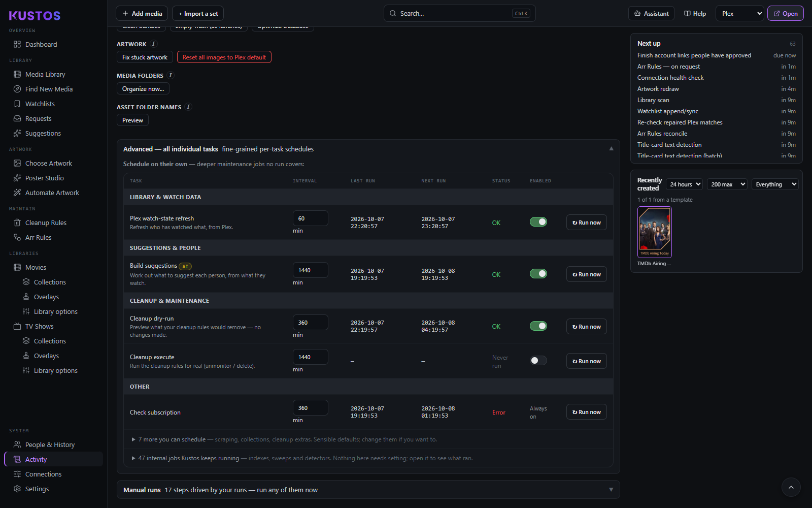The image size is (812, 508).
Task: Click the Media Folders info icon
Action: coord(171,75)
